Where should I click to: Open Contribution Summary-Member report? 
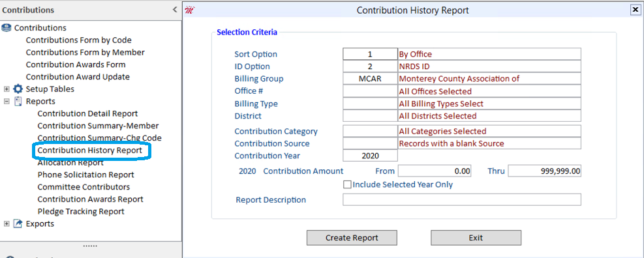pyautogui.click(x=98, y=126)
